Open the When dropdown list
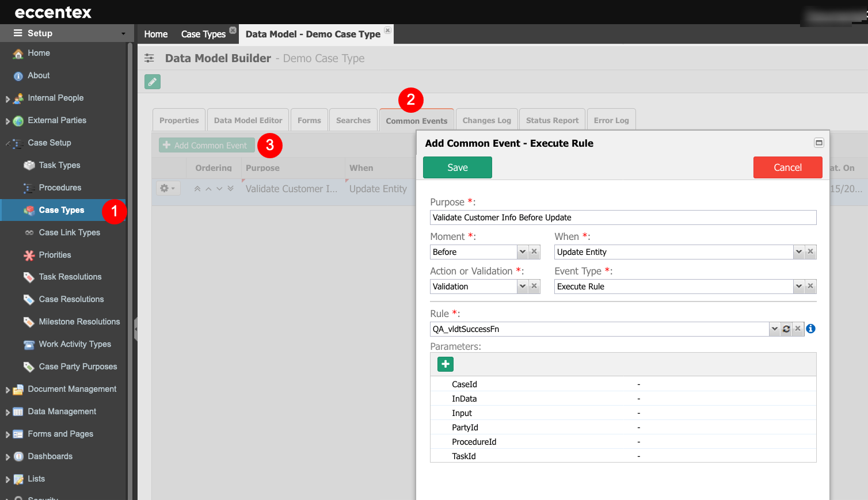 pyautogui.click(x=798, y=252)
